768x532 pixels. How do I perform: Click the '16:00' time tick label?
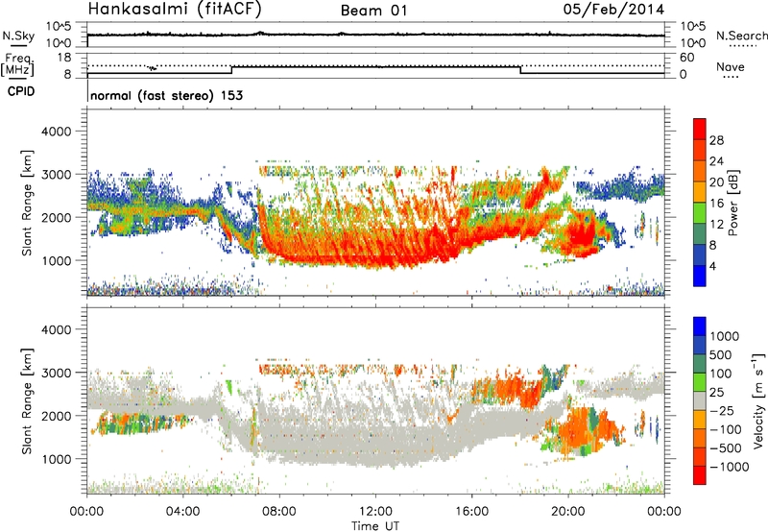coord(471,512)
